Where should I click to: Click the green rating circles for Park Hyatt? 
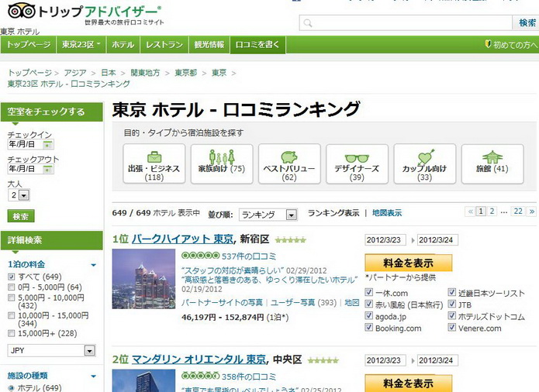(200, 256)
